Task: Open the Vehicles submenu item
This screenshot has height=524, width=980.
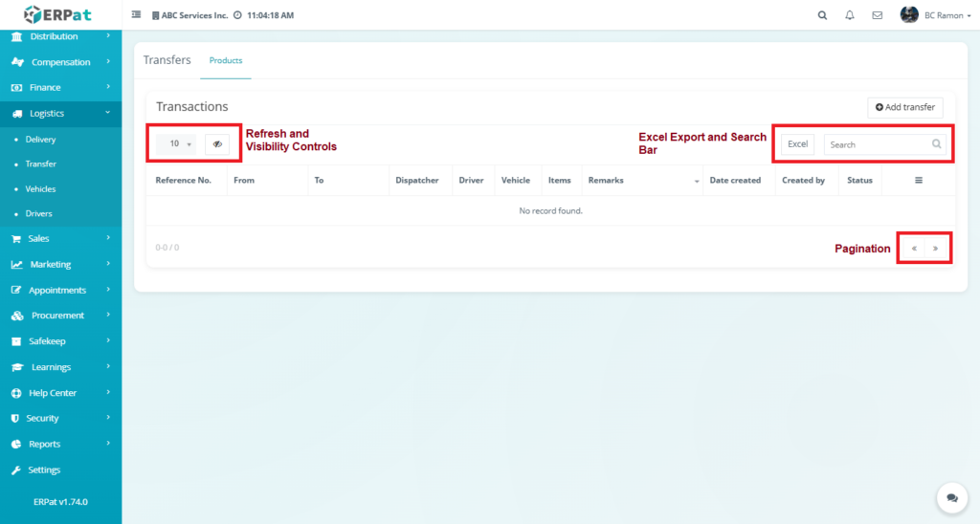Action: pos(40,189)
